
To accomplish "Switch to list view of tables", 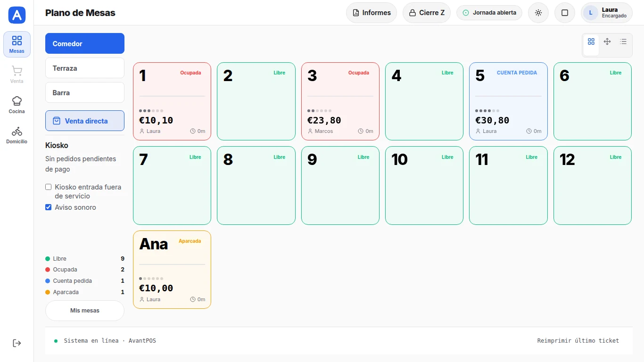I will pos(623,41).
